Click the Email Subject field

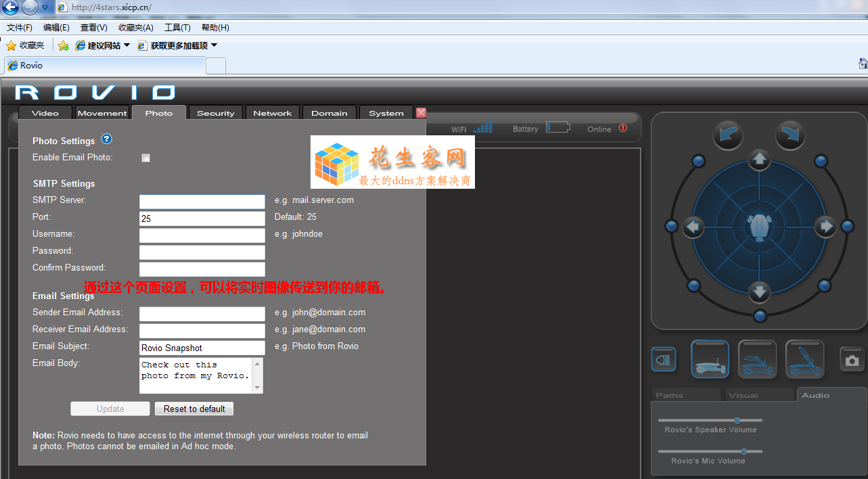[x=202, y=348]
